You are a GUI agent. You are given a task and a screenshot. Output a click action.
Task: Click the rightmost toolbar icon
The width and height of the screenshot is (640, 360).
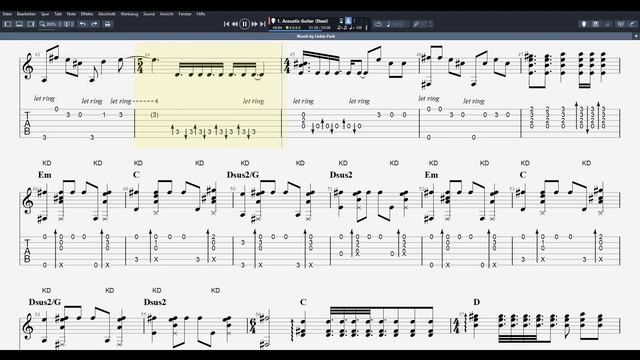[632, 24]
